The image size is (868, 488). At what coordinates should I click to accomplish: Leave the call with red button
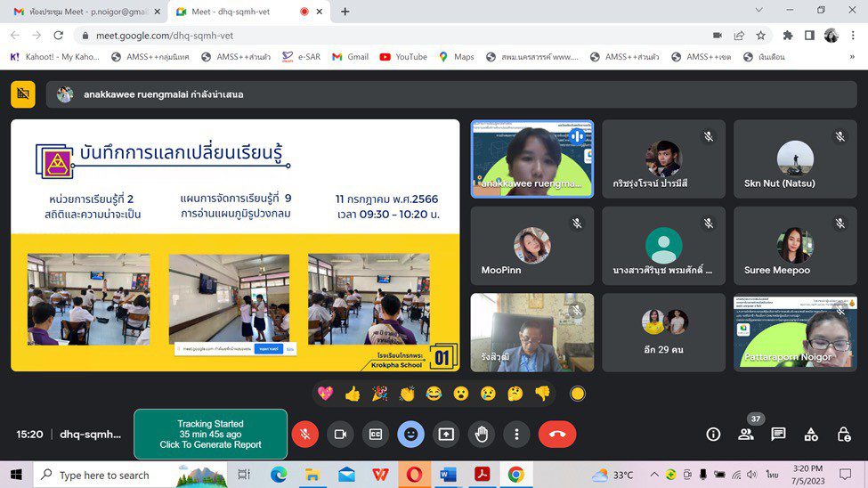coord(557,435)
